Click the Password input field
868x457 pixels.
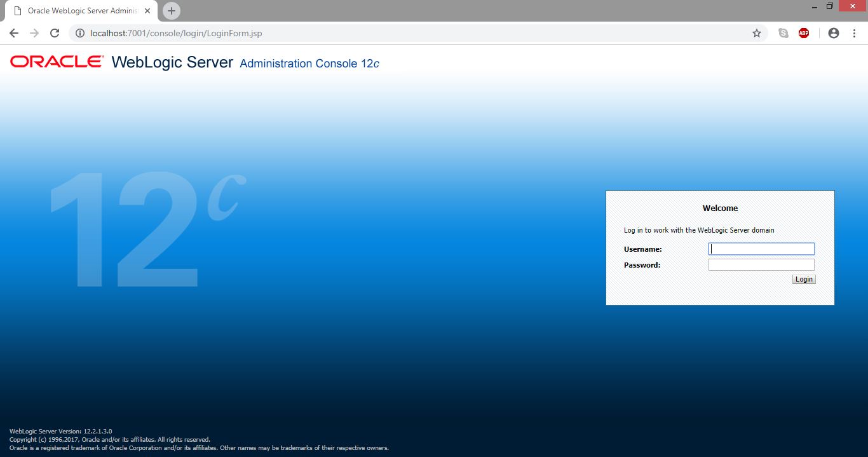coord(761,265)
